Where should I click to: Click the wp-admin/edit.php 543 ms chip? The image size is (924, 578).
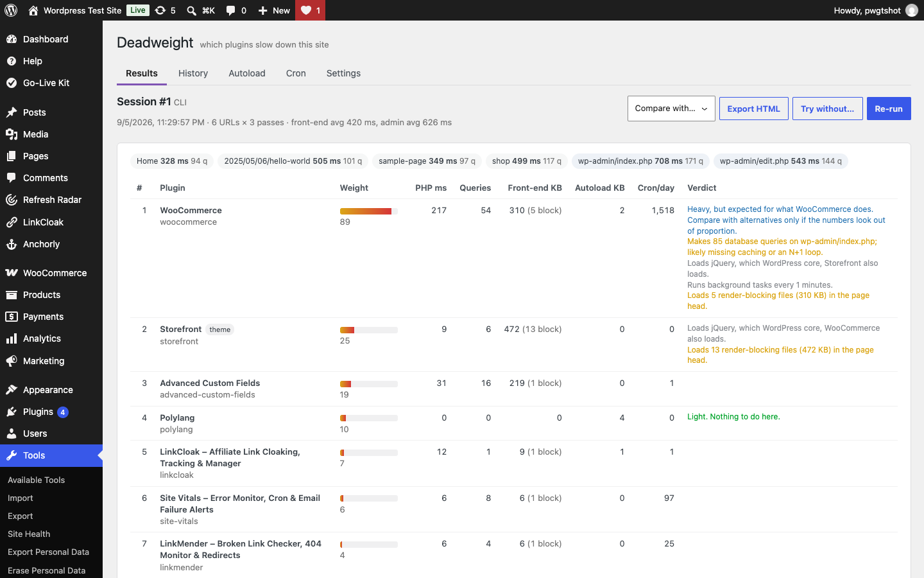click(x=781, y=161)
